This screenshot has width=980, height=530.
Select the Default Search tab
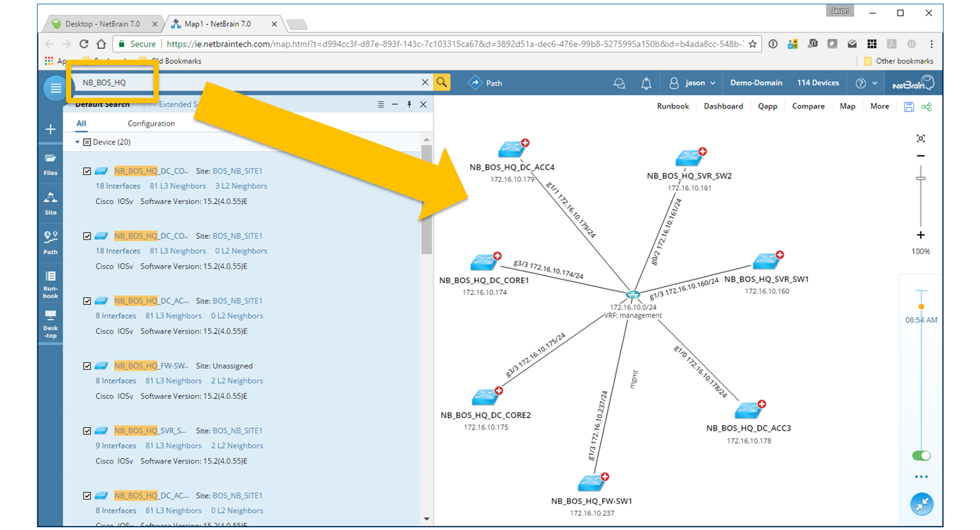point(102,105)
